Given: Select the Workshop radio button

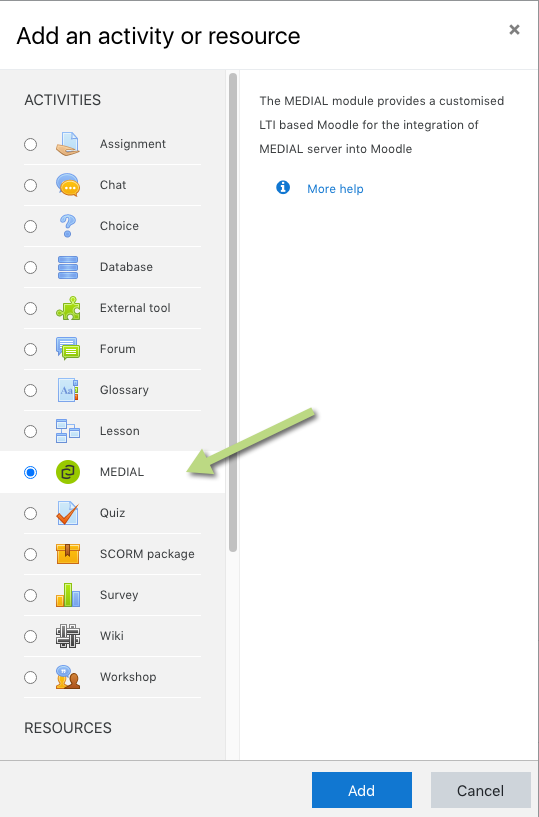Looking at the screenshot, I should [31, 677].
